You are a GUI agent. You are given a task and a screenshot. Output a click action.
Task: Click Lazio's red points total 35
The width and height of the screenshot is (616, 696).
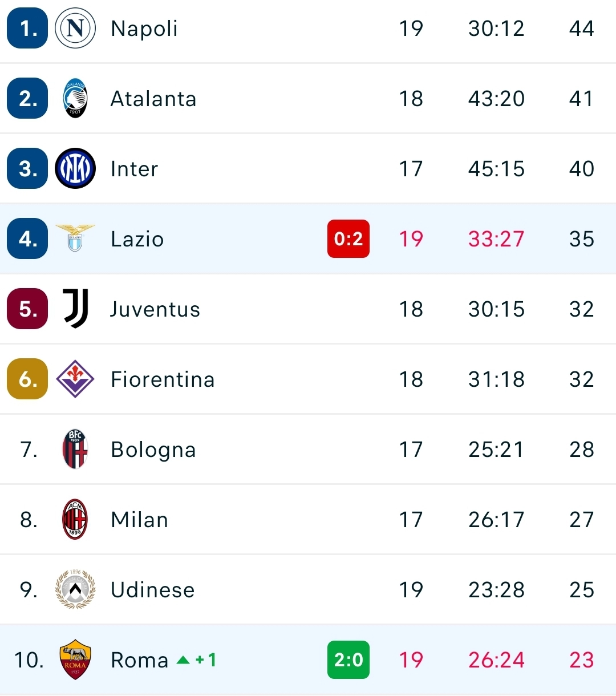(x=581, y=239)
